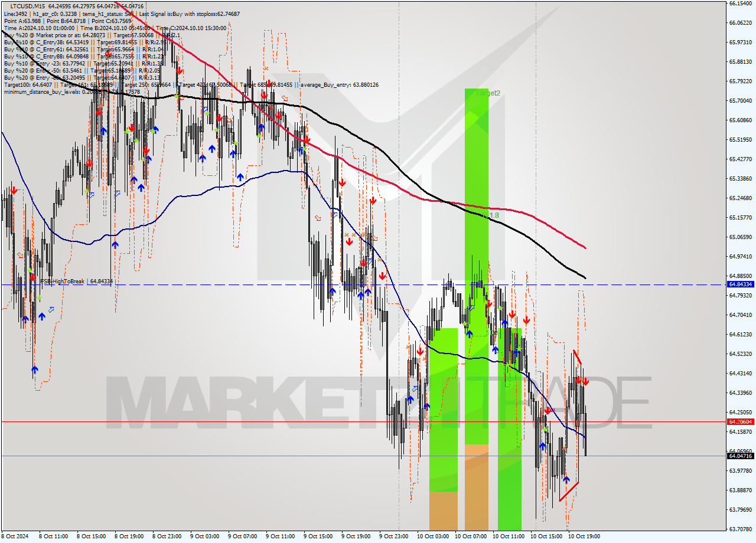Click the '10 Oct 19:00' time axis label
Viewport: 756px width, 543px height.
click(584, 537)
